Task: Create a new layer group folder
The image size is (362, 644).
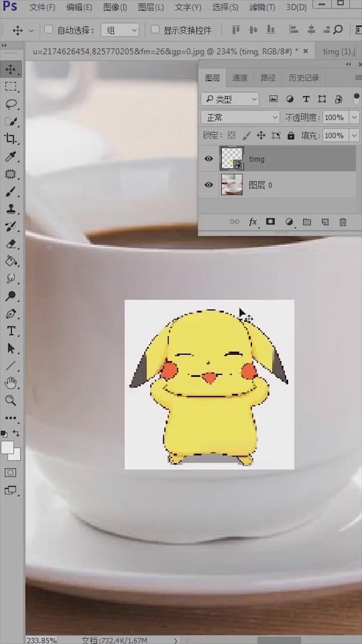Action: click(x=307, y=222)
